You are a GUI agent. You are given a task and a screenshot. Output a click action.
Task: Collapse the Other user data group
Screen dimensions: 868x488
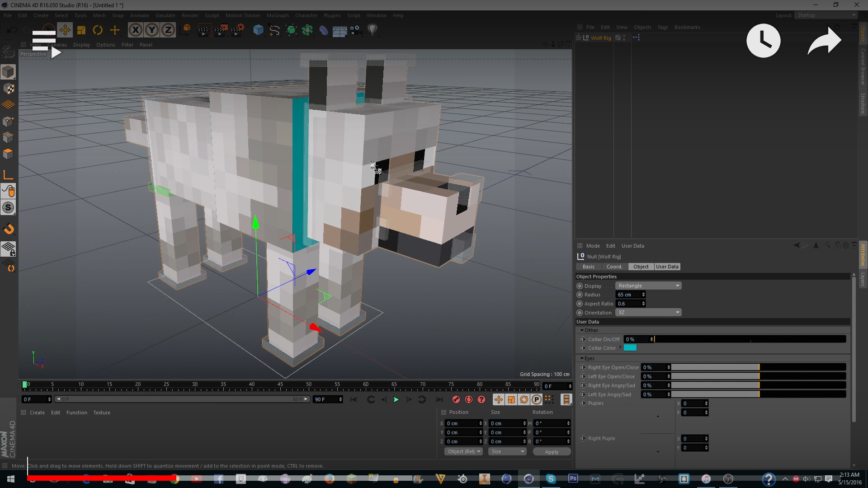tap(582, 330)
